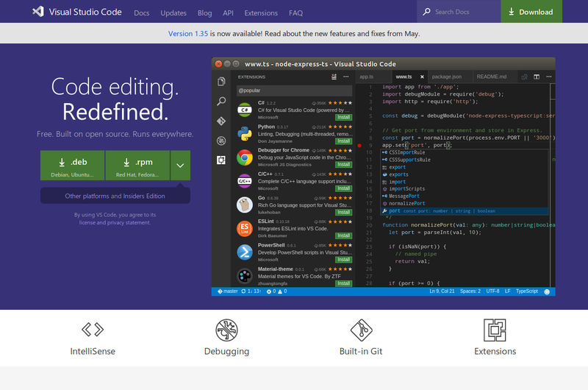Image resolution: width=588 pixels, height=390 pixels.
Task: Open Other platforms and Insiders Edition link
Action: [x=115, y=196]
